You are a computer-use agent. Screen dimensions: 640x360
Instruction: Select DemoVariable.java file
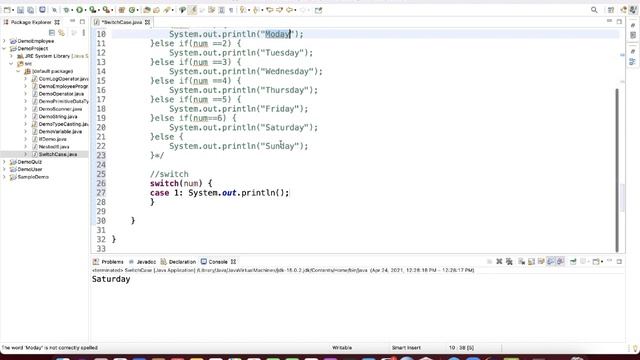pyautogui.click(x=57, y=131)
